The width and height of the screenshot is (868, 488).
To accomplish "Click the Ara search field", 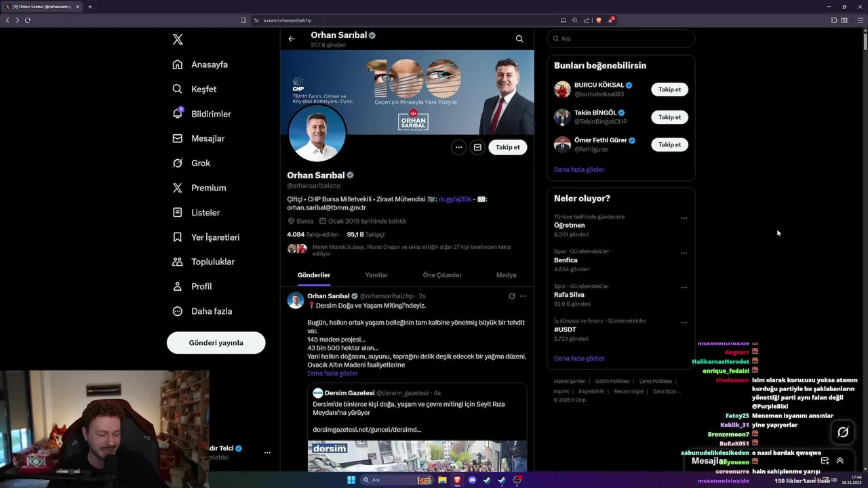I will [x=620, y=39].
